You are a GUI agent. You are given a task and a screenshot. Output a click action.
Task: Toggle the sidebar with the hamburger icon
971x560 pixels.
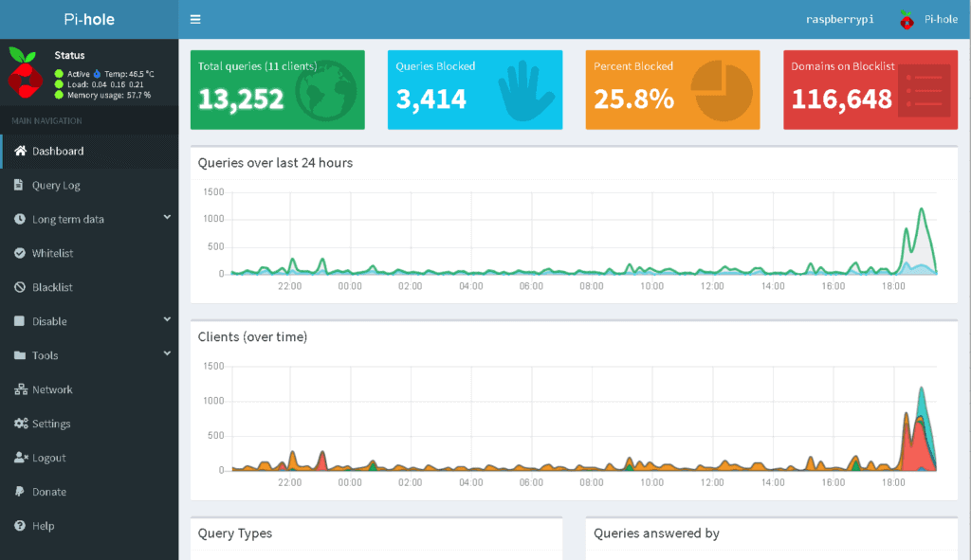[x=195, y=18]
